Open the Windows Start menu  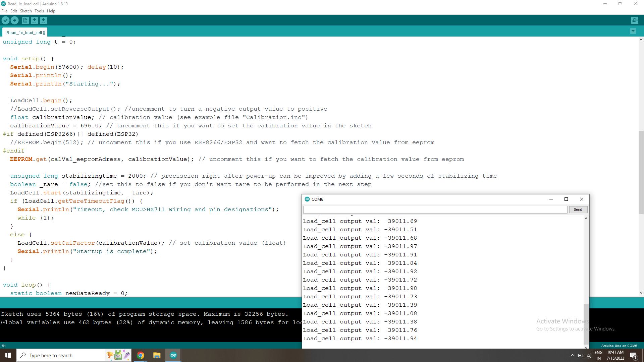[x=7, y=355]
